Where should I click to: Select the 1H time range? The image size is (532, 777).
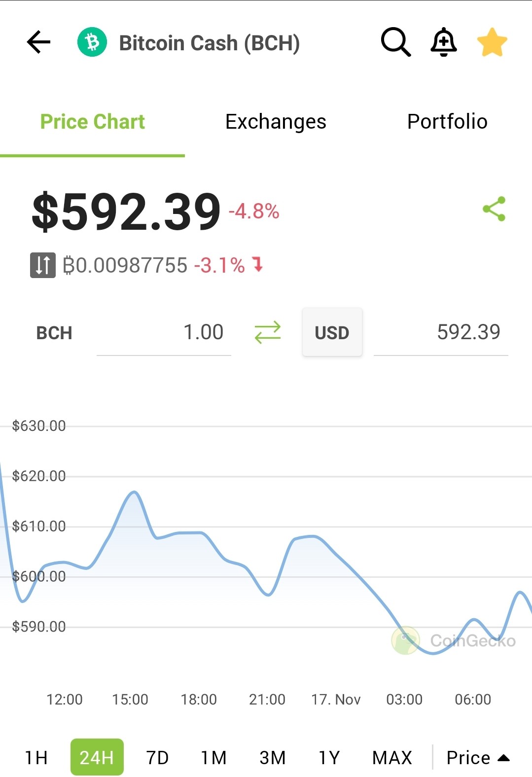click(36, 757)
